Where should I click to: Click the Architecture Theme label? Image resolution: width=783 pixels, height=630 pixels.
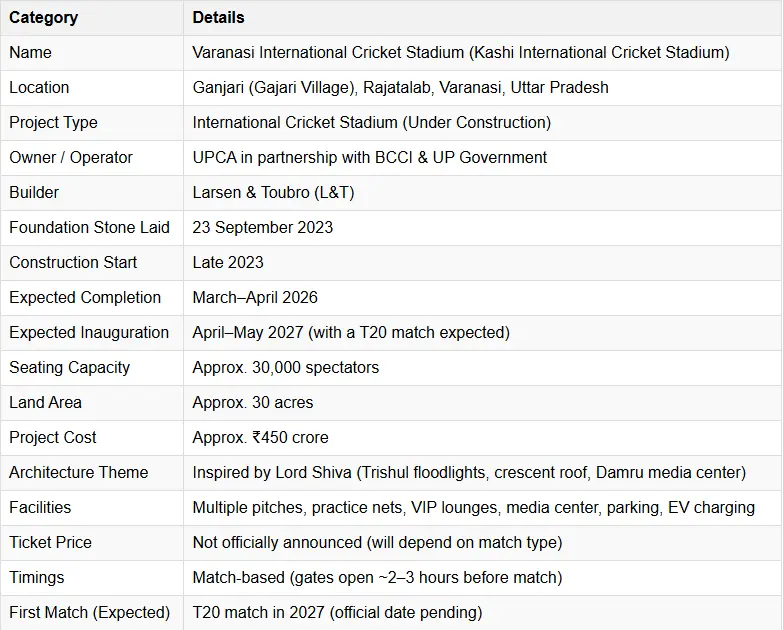click(78, 472)
